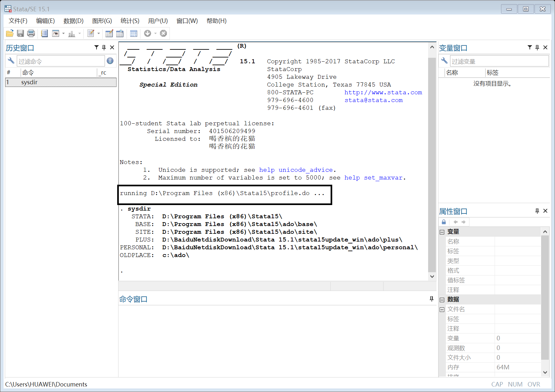This screenshot has height=392, width=555.
Task: Click the # column header in history
Action: [x=13, y=73]
